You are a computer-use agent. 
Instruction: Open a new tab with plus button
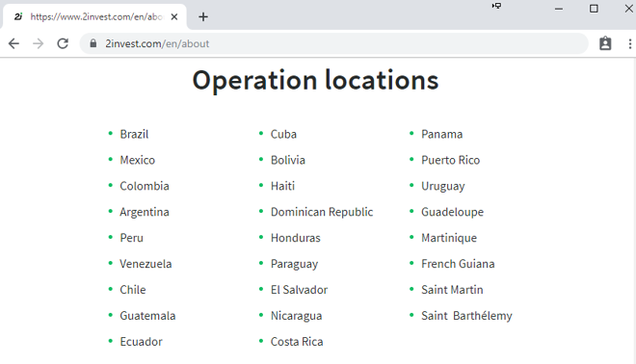pos(203,16)
